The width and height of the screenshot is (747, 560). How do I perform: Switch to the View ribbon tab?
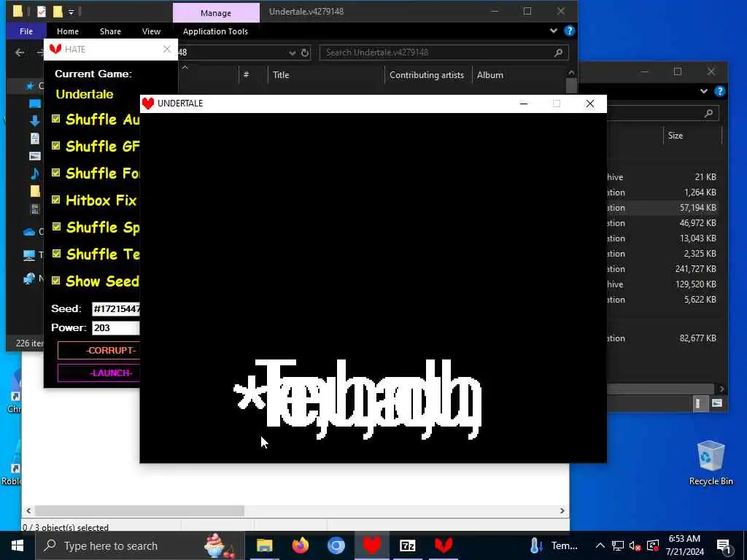(151, 31)
